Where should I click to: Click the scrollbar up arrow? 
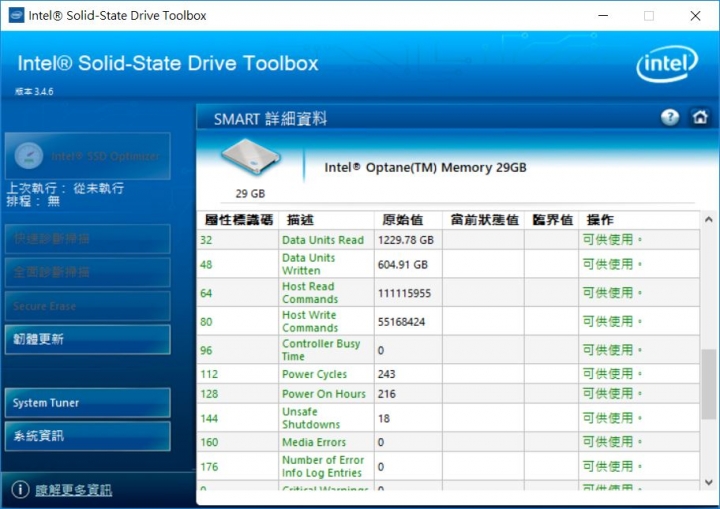click(709, 220)
